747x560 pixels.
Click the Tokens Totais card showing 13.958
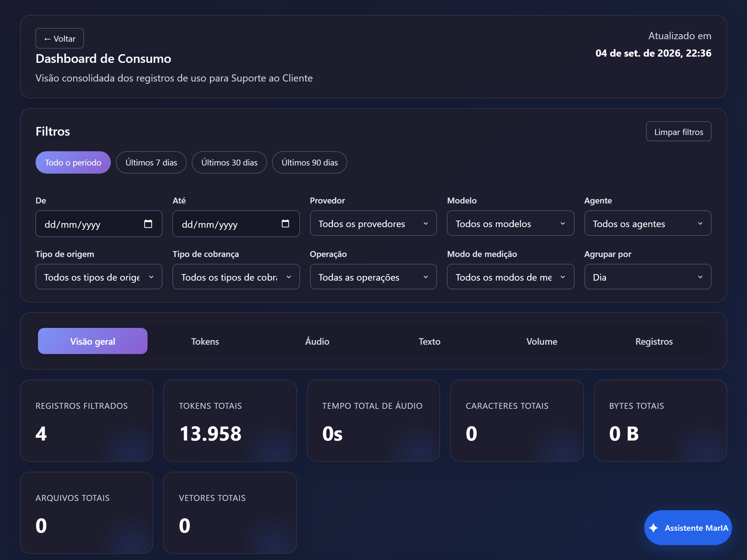tap(230, 421)
